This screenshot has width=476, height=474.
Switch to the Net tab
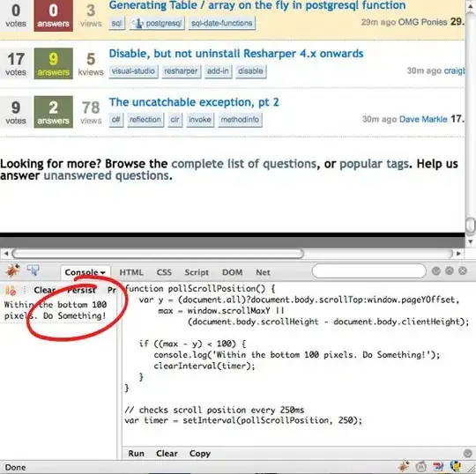[263, 272]
